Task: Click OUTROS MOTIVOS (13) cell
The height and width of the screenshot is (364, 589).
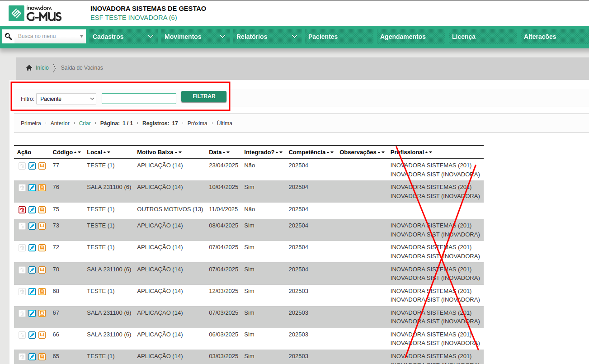Action: point(170,209)
